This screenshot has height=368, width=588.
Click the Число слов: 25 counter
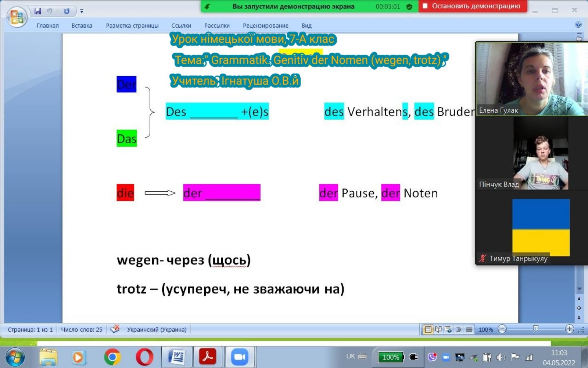82,330
